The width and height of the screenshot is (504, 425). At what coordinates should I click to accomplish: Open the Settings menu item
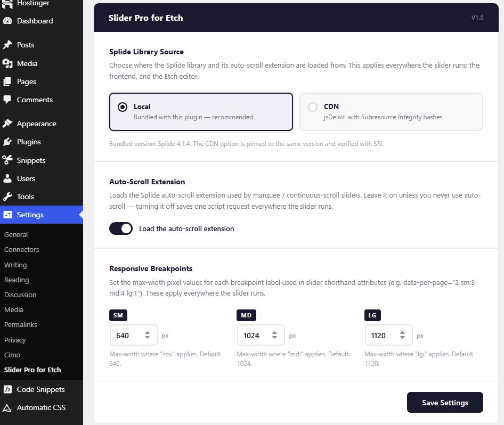click(x=42, y=215)
